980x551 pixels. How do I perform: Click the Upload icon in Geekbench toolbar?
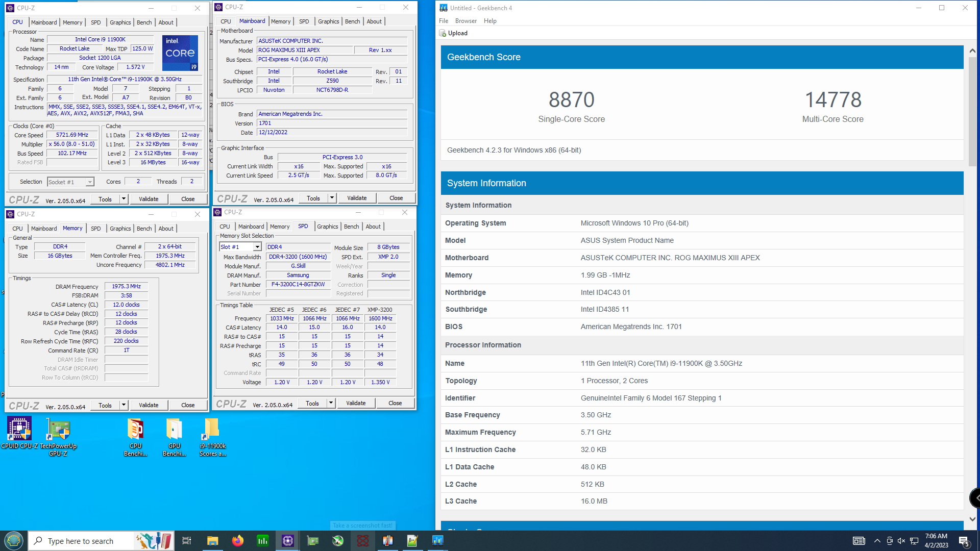(443, 33)
